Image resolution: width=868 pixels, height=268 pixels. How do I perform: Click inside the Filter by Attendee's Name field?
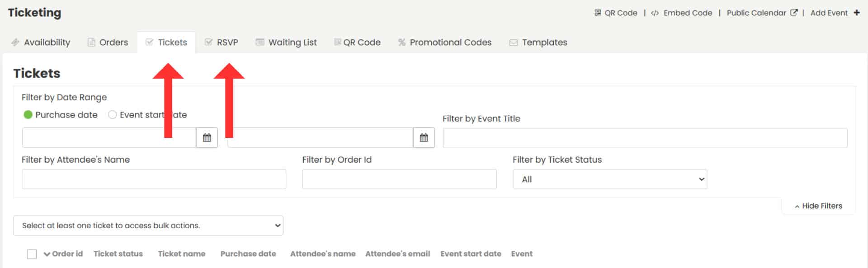154,179
